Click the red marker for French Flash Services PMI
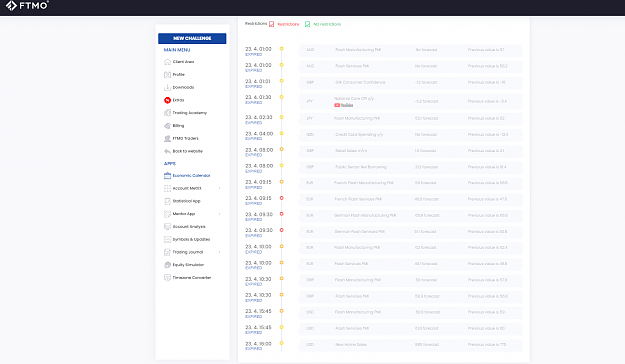Image resolution: width=625 pixels, height=364 pixels. [281, 198]
